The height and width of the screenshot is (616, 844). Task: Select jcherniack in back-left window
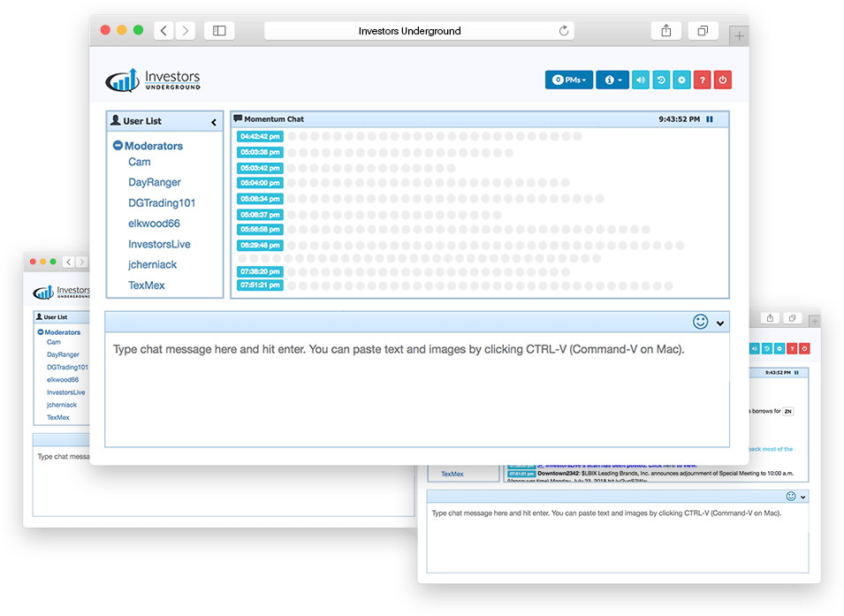tap(62, 405)
